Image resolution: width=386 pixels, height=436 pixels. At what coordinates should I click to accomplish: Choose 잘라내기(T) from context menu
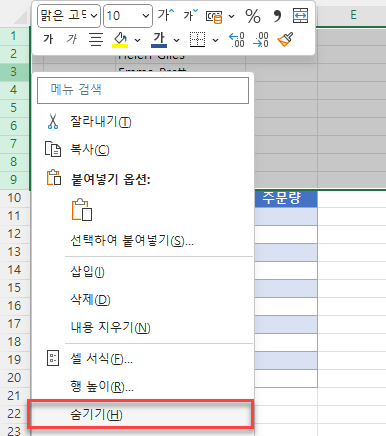(x=143, y=122)
